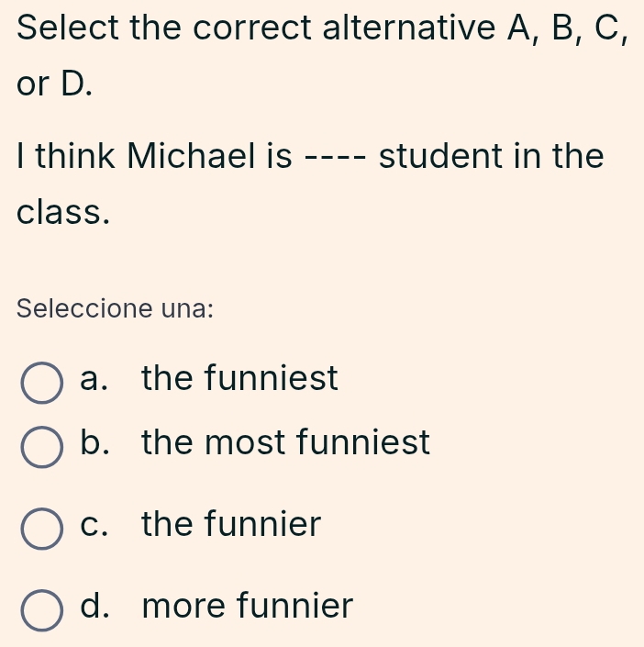This screenshot has height=647, width=644.
Task: Click the answer text "more funnier"
Action: click(x=248, y=606)
